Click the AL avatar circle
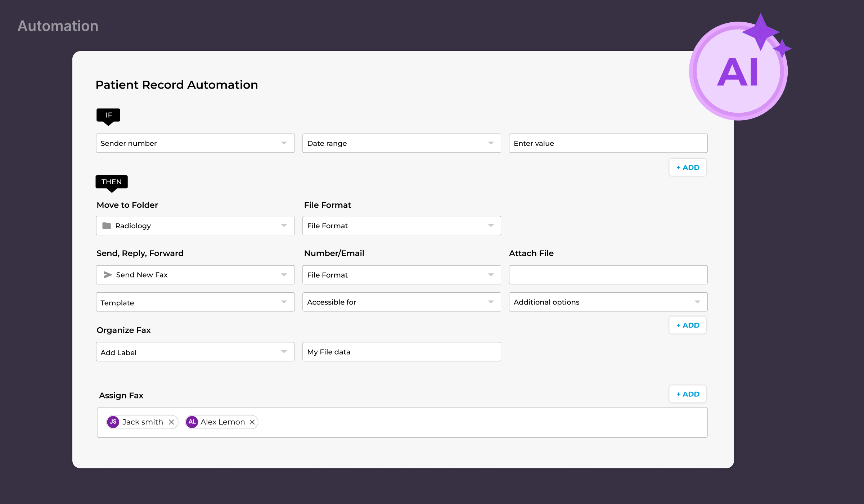The height and width of the screenshot is (504, 864). (192, 422)
